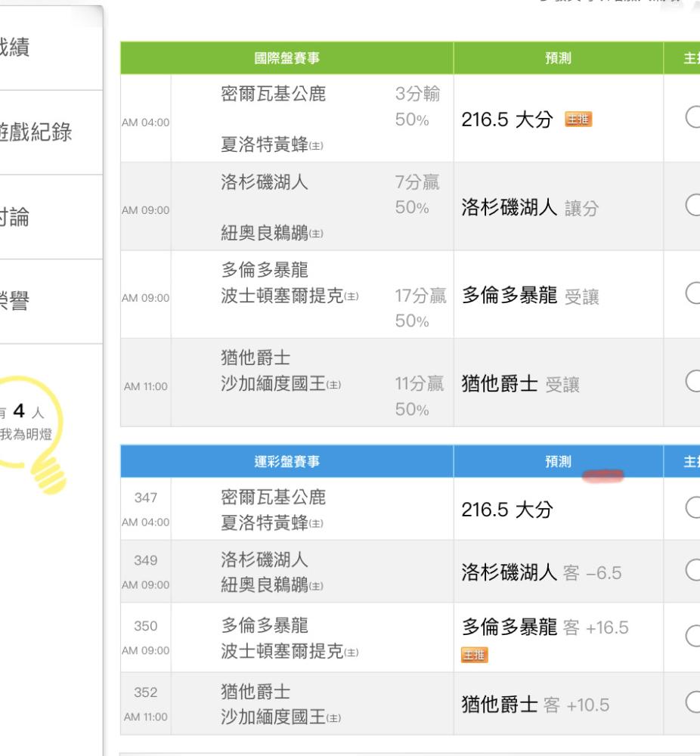
Task: Click the 7分贏 50% result
Action: 417,195
